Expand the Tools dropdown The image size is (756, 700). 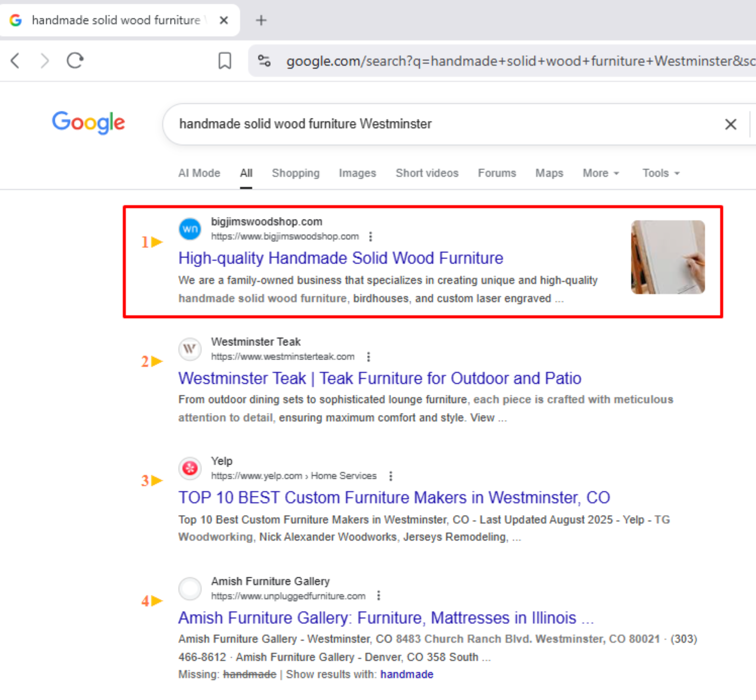pos(661,173)
